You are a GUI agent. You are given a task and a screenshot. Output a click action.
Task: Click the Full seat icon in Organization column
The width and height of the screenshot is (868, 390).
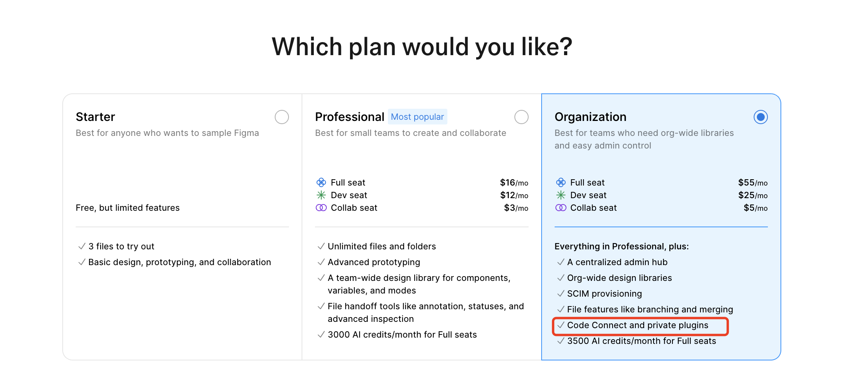pyautogui.click(x=561, y=182)
